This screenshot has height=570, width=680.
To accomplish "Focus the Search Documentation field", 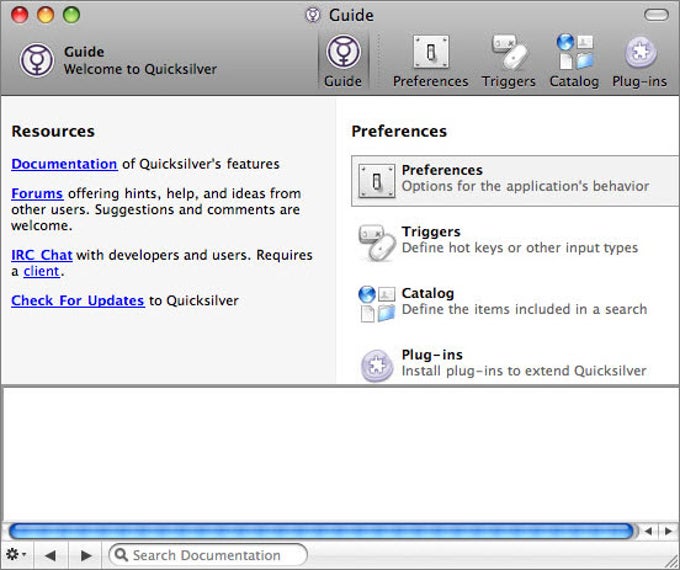I will tap(208, 555).
